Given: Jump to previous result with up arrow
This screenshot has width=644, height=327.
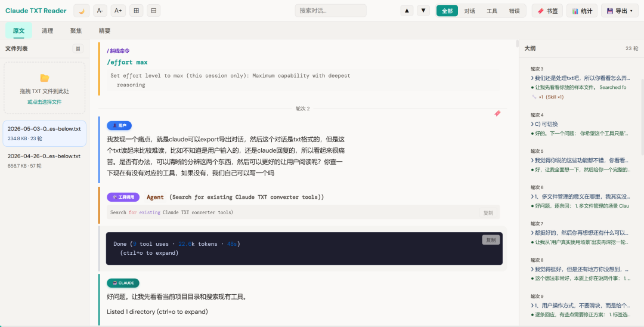Looking at the screenshot, I should (x=407, y=11).
